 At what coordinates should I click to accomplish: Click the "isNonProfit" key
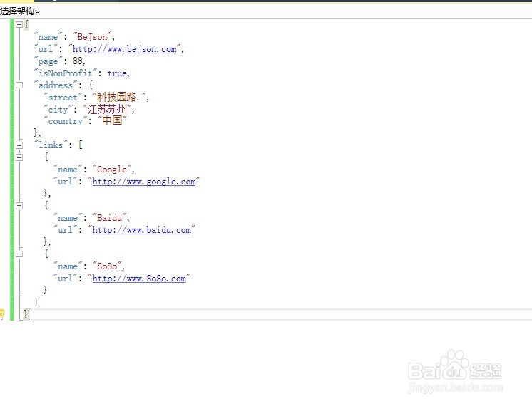[x=66, y=73]
